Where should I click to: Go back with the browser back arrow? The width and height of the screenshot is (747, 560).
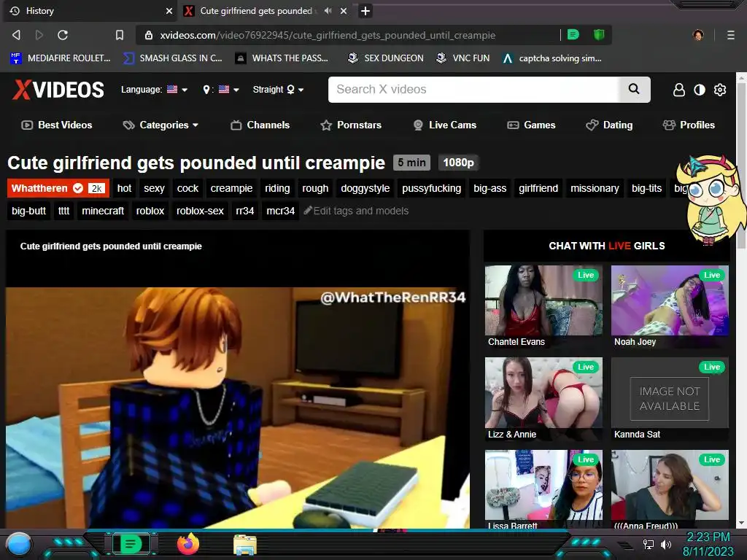pos(16,35)
